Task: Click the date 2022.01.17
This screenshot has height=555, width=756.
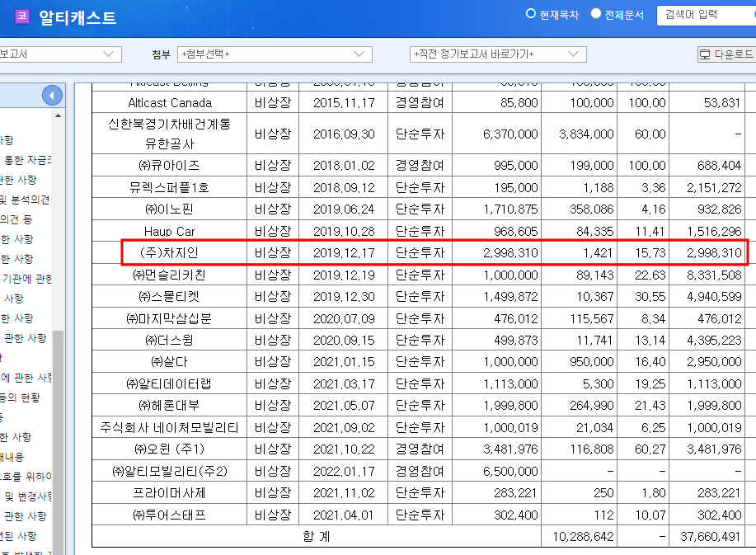Action: (344, 471)
